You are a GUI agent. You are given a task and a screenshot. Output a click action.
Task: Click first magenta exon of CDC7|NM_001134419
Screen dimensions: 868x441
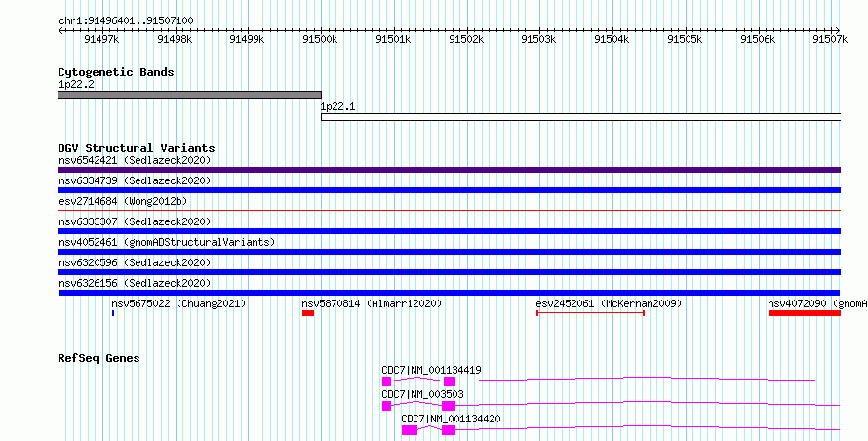click(386, 381)
